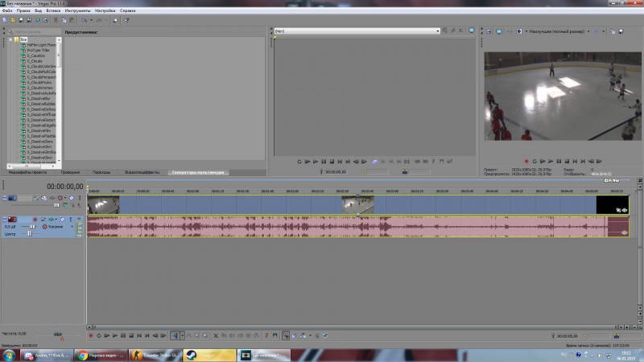This screenshot has height=362, width=644.
Task: Click the Windows Start button
Action: [x=9, y=356]
